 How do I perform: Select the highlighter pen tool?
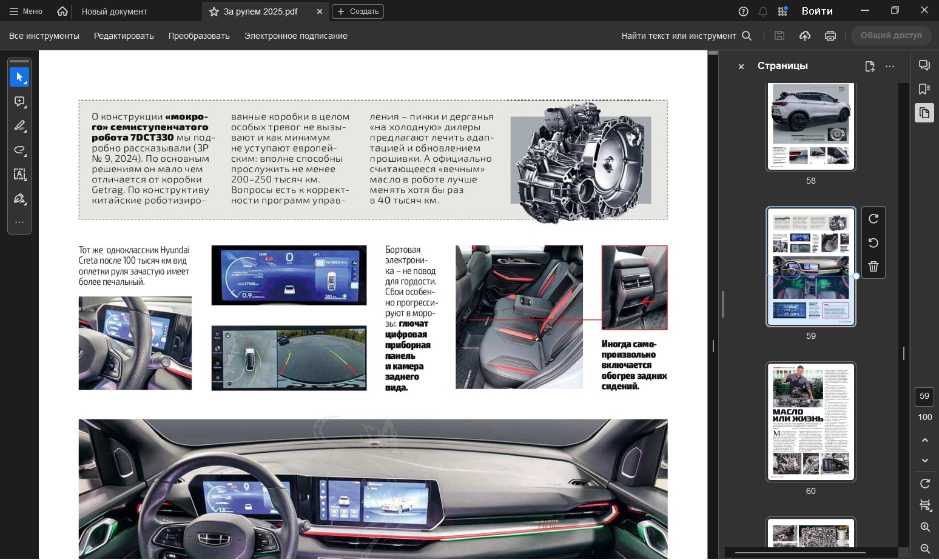point(19,125)
